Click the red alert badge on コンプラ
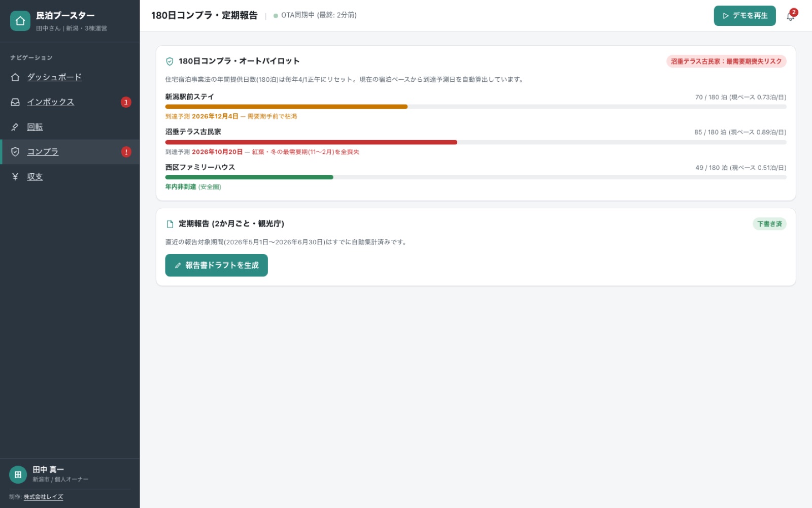 point(126,152)
